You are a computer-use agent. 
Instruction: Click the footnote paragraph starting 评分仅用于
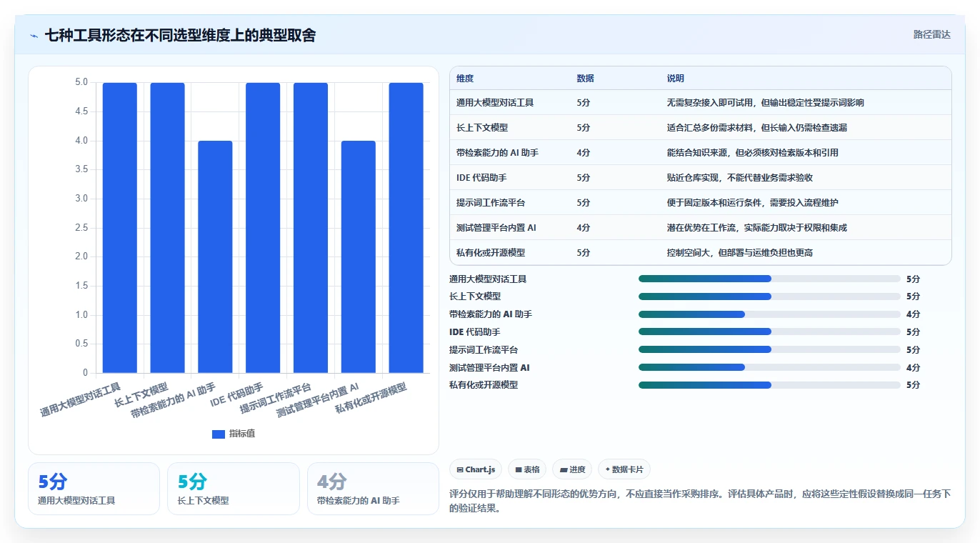[700, 501]
